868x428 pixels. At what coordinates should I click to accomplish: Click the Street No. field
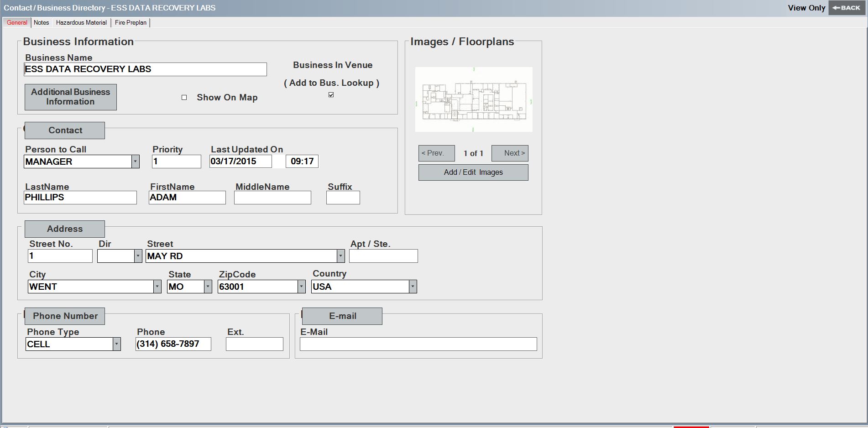pyautogui.click(x=60, y=256)
